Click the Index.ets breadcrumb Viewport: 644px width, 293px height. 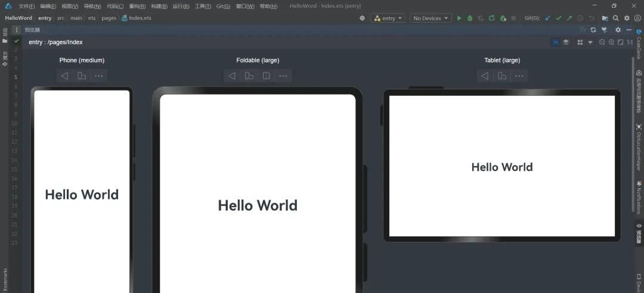click(140, 18)
